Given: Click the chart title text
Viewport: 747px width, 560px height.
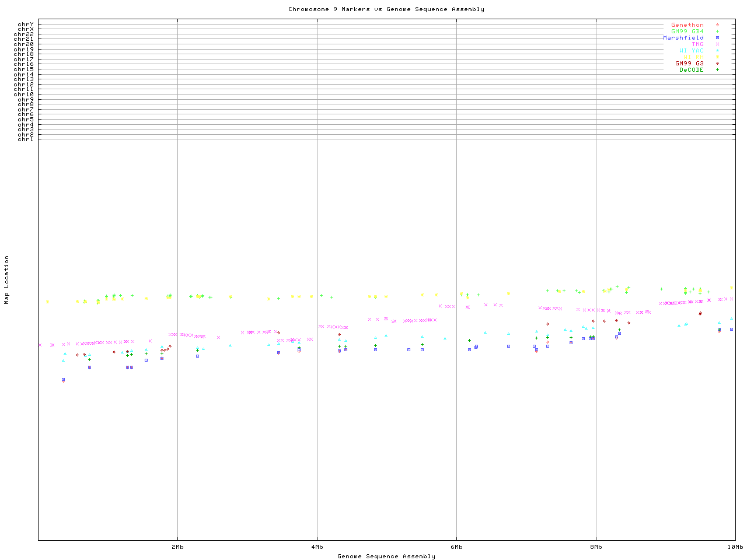Looking at the screenshot, I should tap(386, 9).
